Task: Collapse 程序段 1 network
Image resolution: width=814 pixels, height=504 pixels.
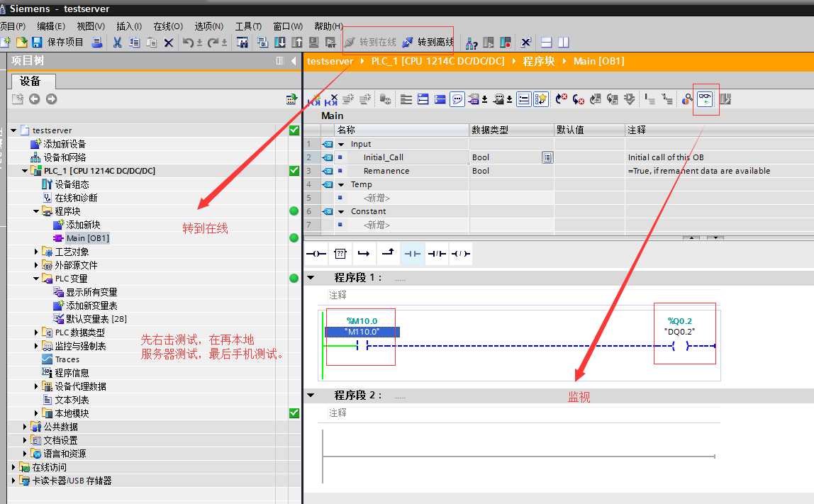Action: pyautogui.click(x=311, y=278)
